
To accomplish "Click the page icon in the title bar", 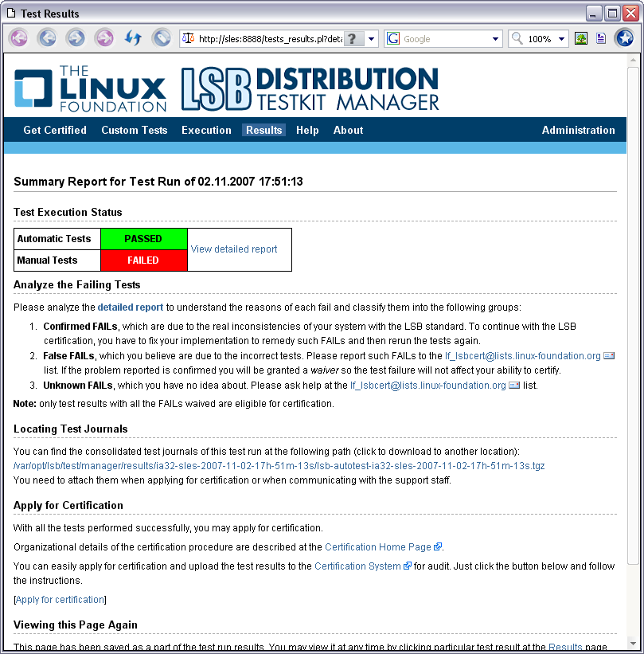I will click(11, 14).
